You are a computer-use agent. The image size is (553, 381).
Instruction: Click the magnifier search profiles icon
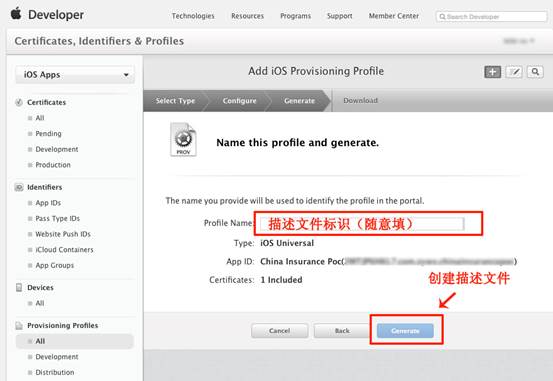click(535, 72)
